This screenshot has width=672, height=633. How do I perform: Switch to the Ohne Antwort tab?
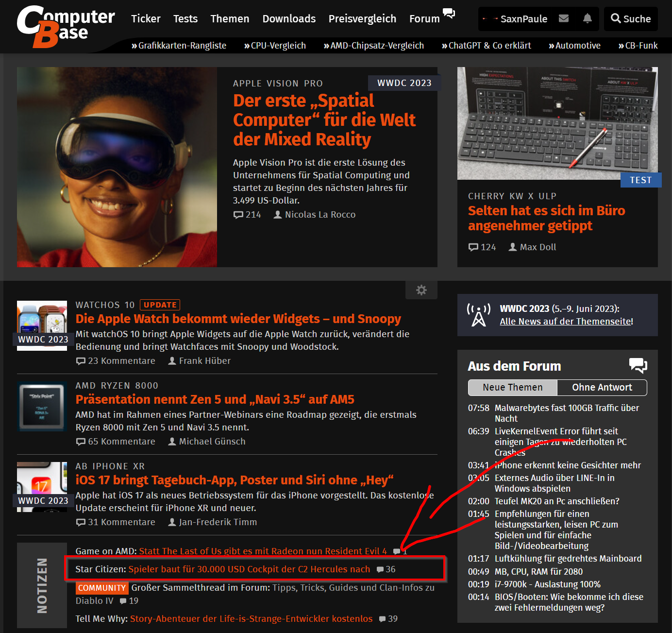602,388
